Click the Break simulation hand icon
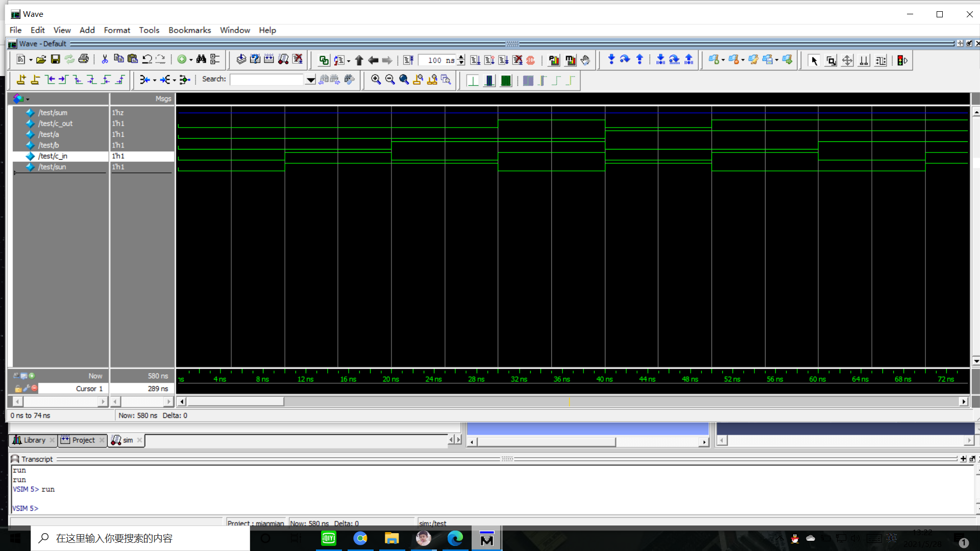 coord(585,60)
